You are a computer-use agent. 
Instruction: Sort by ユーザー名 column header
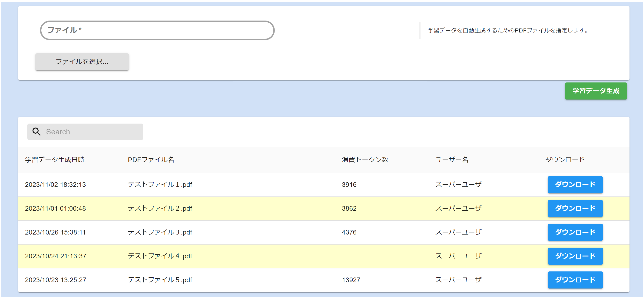tap(452, 160)
